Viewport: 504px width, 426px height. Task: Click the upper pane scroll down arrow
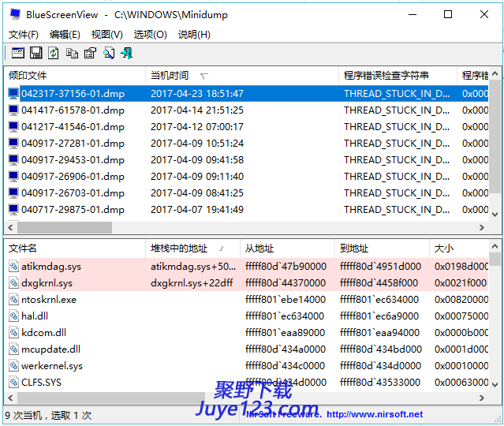click(495, 215)
